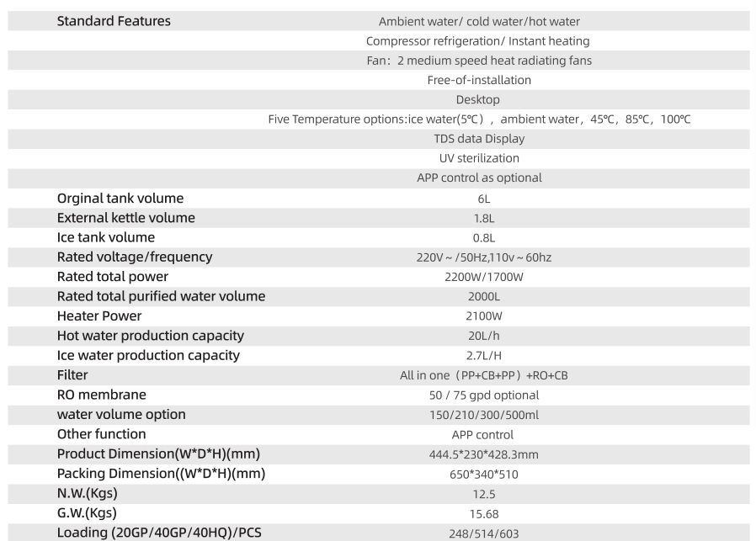The image size is (756, 541).
Task: Click Rated total purified water volume
Action: (161, 296)
